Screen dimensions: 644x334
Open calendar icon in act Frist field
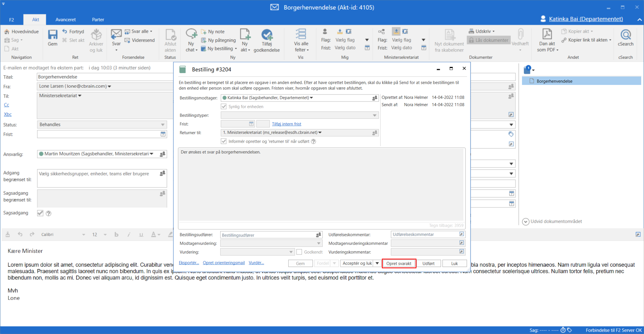pos(163,134)
